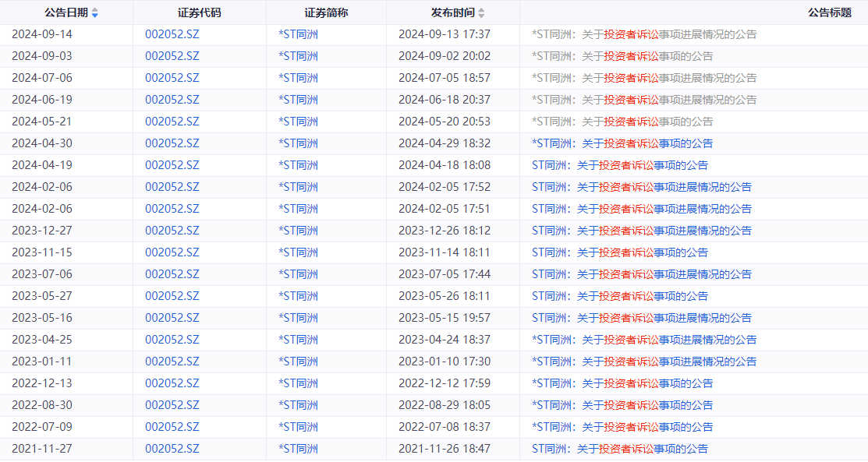Click the sort arrows beside 公告日期 header
Viewport: 868px width, 462px height.
click(x=95, y=12)
